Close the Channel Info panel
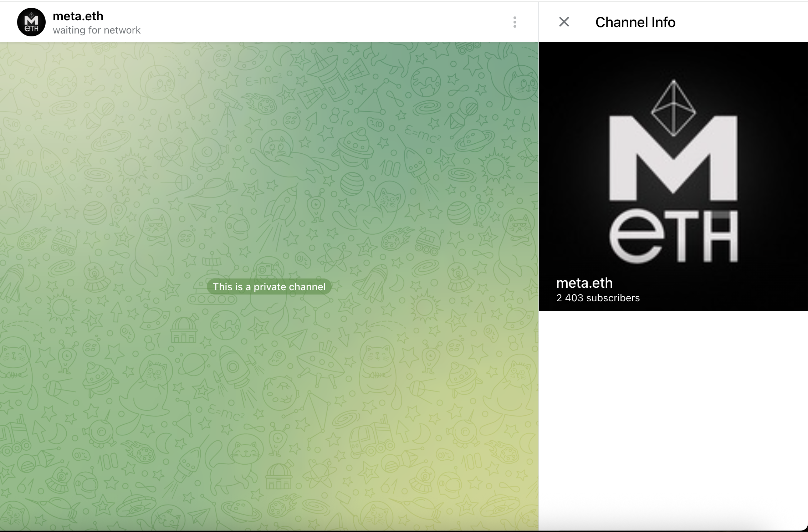Screen dimensions: 808x532 click(x=564, y=22)
